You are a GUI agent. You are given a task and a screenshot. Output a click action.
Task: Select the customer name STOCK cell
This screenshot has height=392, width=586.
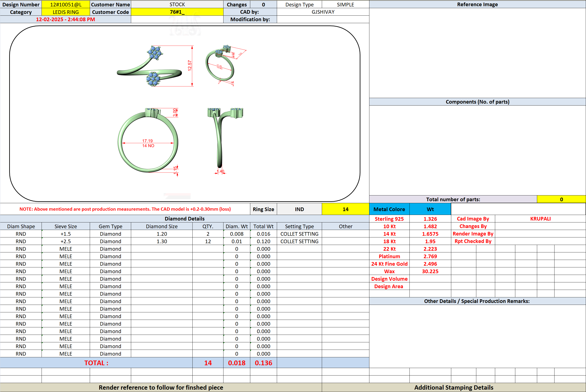click(x=177, y=4)
